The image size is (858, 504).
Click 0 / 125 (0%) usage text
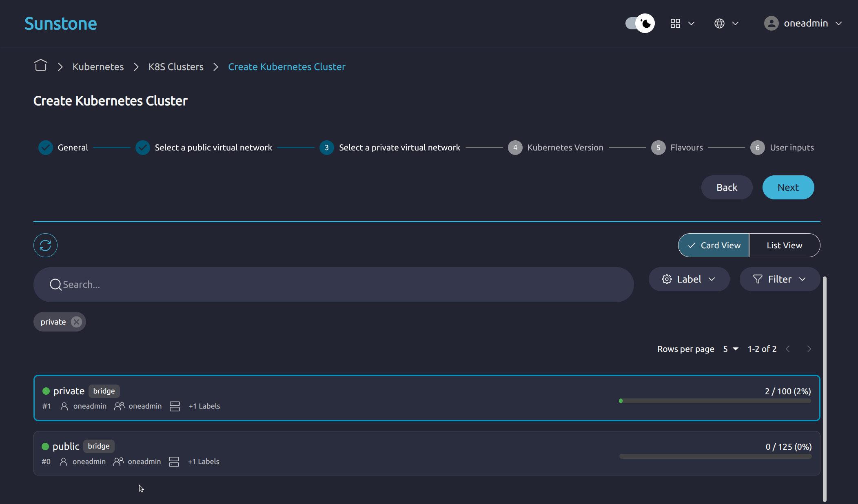click(788, 447)
